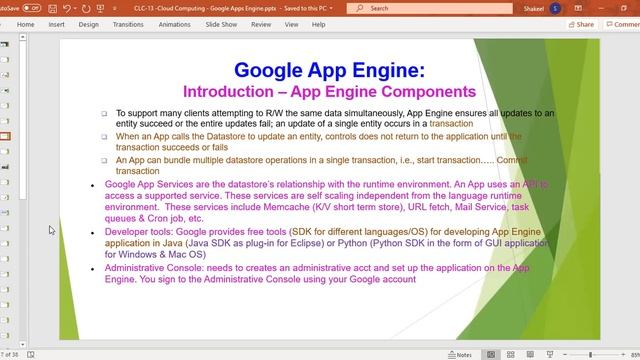Viewport: 640px width, 360px height.
Task: Click thumbnail pane scroll-up arrow
Action: (22, 37)
